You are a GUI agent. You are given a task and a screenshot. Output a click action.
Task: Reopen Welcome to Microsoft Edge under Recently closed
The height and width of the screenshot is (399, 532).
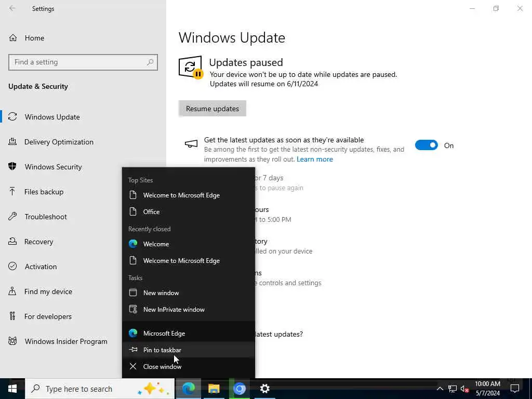tap(188, 261)
